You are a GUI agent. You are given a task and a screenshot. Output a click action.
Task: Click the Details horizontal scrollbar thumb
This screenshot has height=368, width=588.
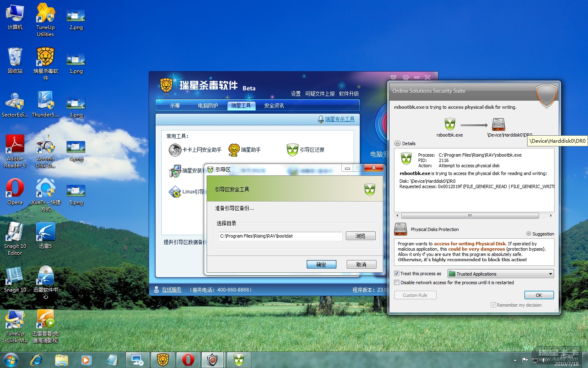point(470,215)
